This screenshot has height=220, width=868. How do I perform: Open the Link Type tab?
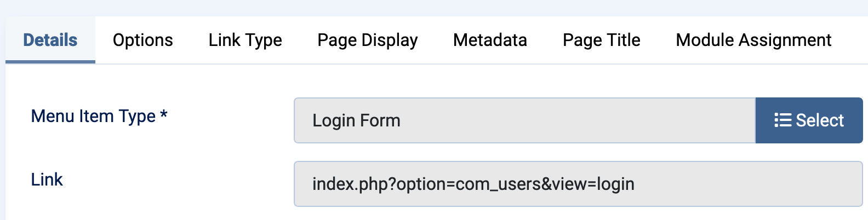(x=245, y=40)
